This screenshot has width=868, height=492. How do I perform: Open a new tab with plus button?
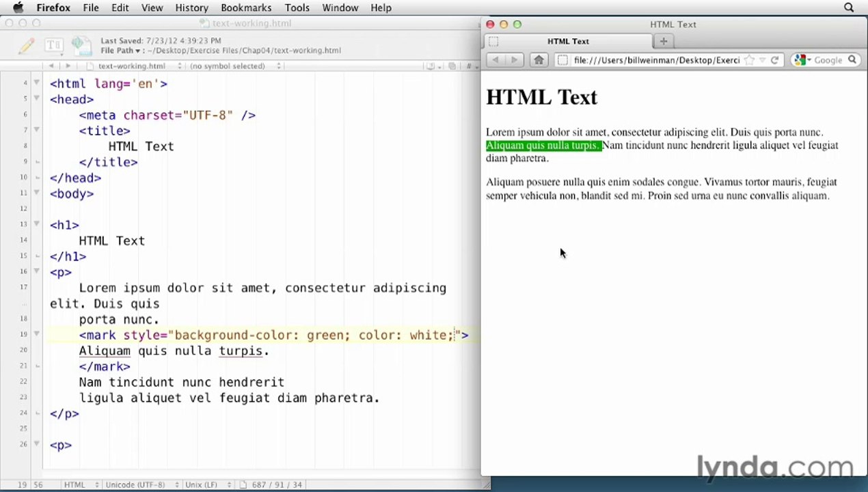point(663,41)
